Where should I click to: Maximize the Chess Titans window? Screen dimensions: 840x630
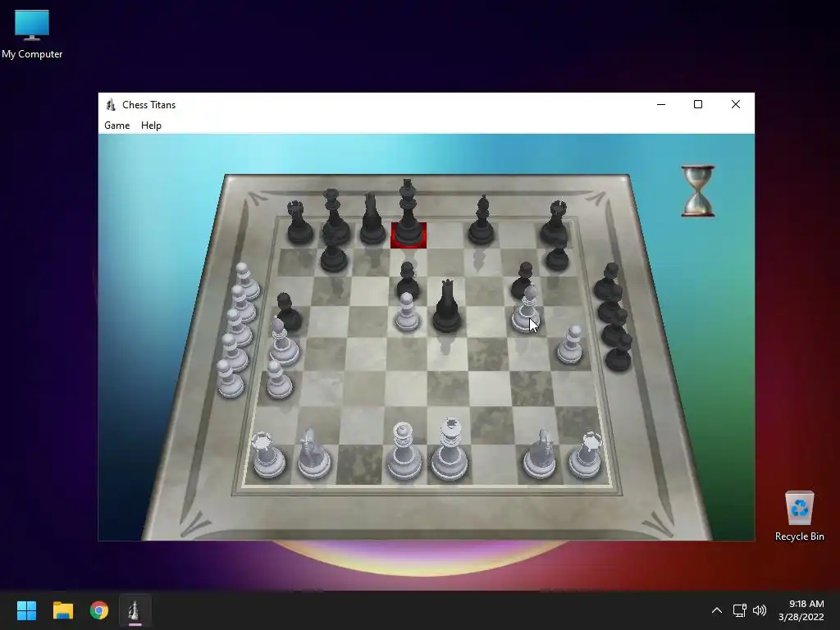pos(698,104)
